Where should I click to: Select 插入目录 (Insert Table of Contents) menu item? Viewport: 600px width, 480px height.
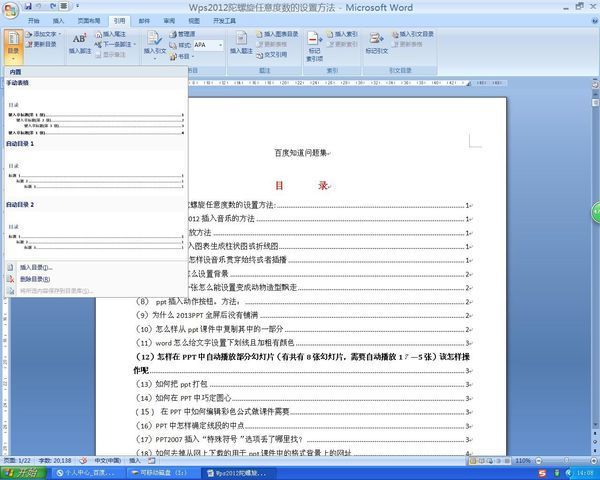tap(96, 268)
